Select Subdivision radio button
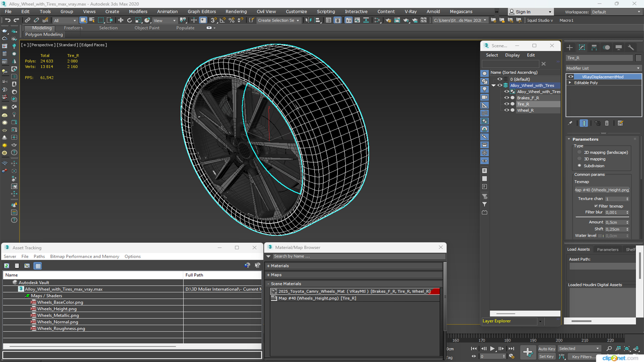 (x=579, y=166)
